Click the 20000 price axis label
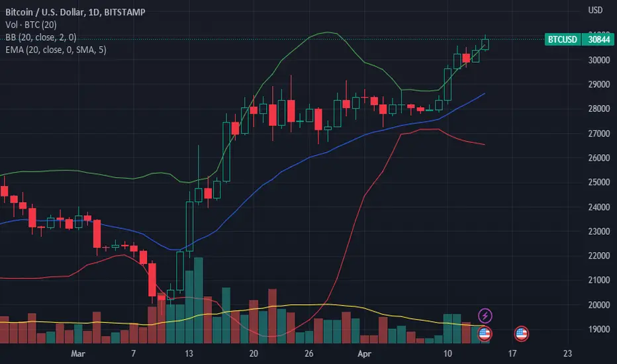The image size is (617, 364). (598, 305)
